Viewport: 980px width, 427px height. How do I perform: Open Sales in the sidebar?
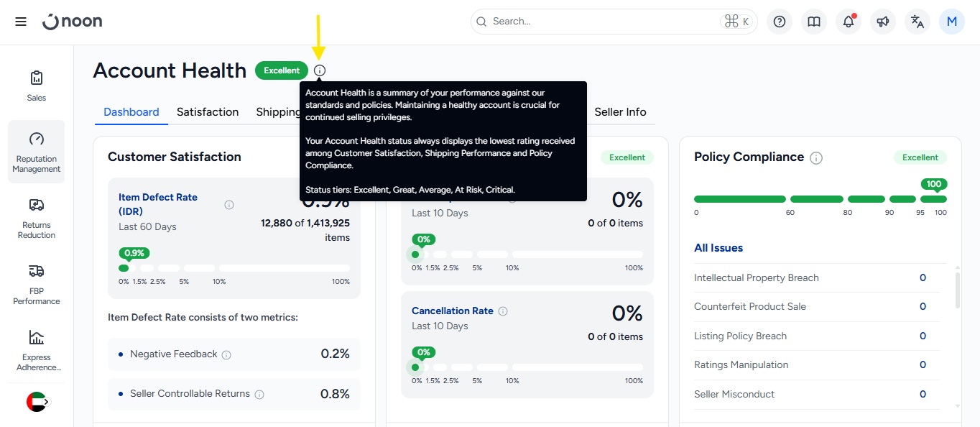pyautogui.click(x=37, y=86)
